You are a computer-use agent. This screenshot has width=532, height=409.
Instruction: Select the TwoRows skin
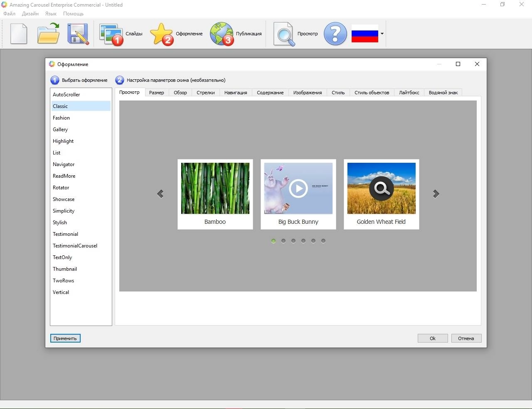[81, 281]
